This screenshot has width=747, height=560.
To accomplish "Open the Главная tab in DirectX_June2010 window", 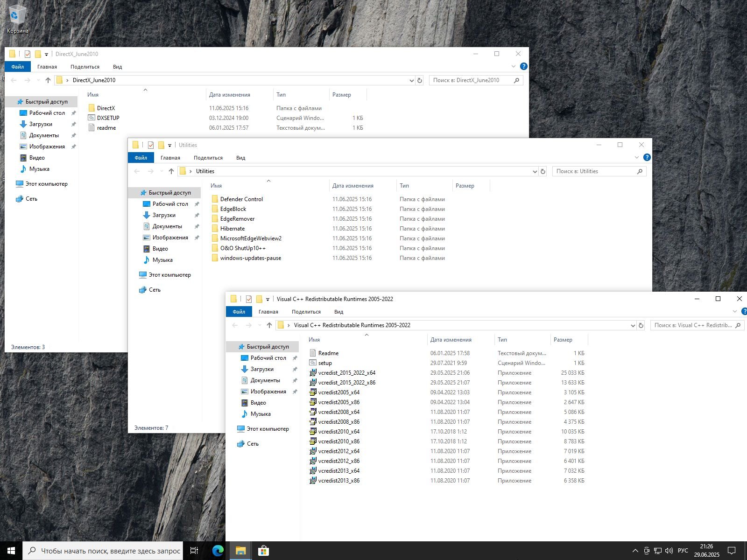I will coord(47,67).
